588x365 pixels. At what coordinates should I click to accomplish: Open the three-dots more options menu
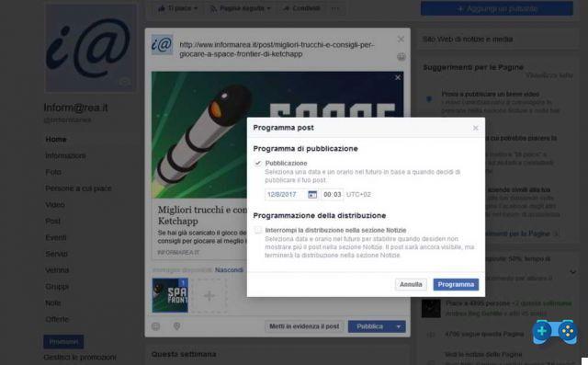tap(335, 8)
